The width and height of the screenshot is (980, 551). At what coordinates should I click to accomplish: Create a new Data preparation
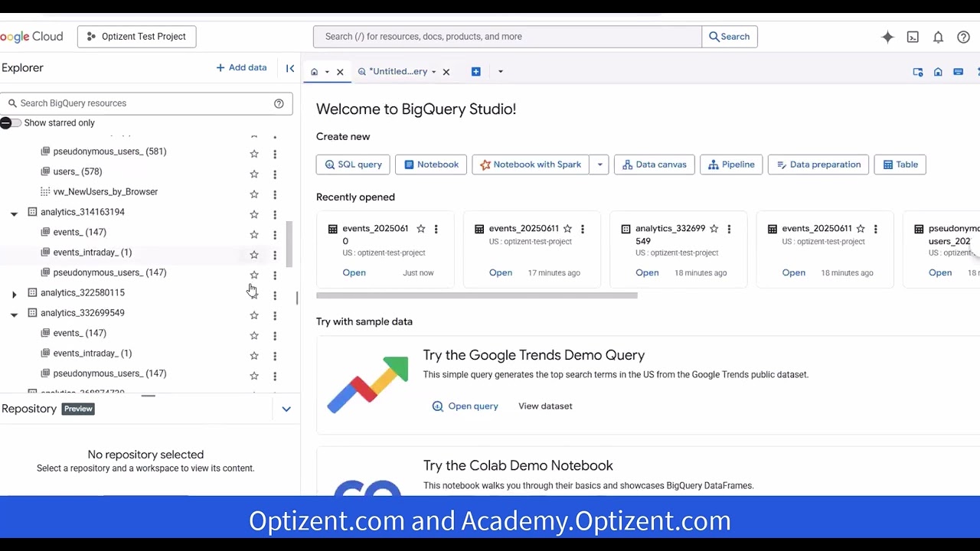click(x=818, y=165)
